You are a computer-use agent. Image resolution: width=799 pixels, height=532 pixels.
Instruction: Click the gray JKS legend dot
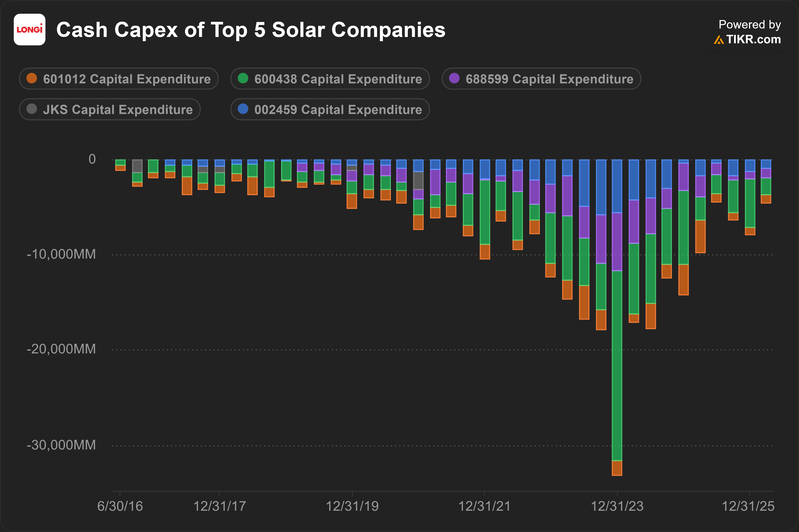click(32, 109)
